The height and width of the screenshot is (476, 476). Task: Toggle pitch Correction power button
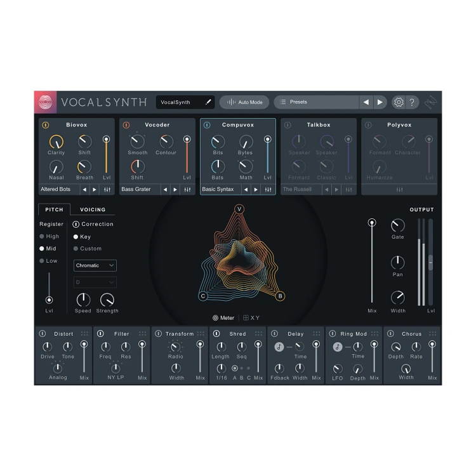[76, 224]
